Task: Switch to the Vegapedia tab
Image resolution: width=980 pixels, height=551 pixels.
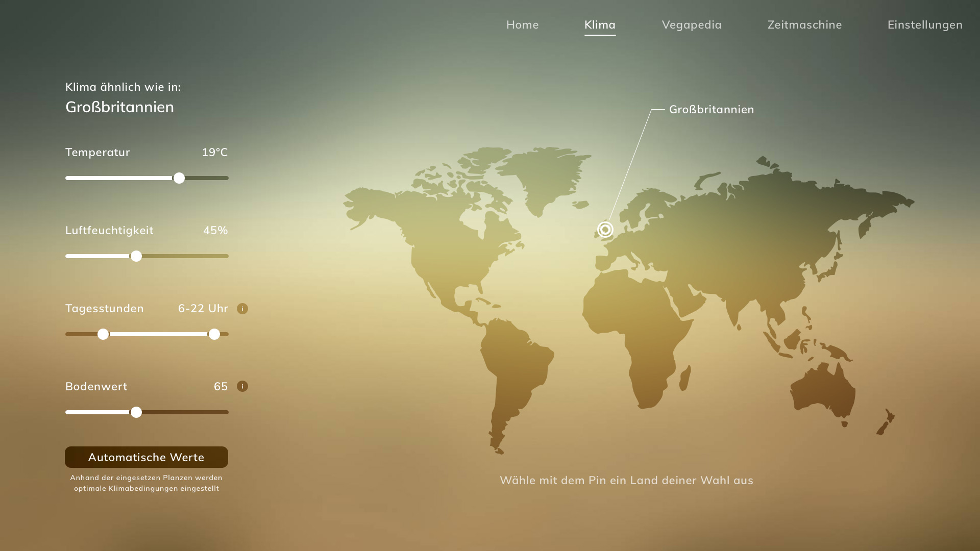Action: 692,25
